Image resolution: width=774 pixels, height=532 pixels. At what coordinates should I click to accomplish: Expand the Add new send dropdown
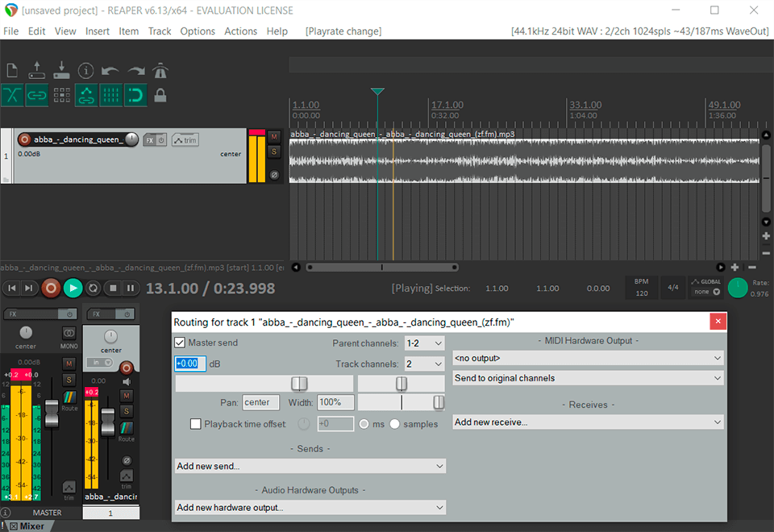(309, 466)
